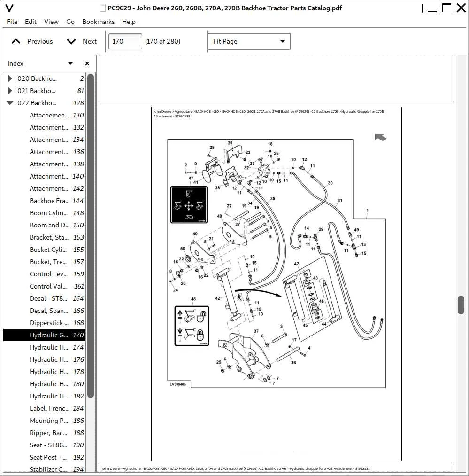This screenshot has height=476, width=469.
Task: Open the File menu
Action: (12, 22)
